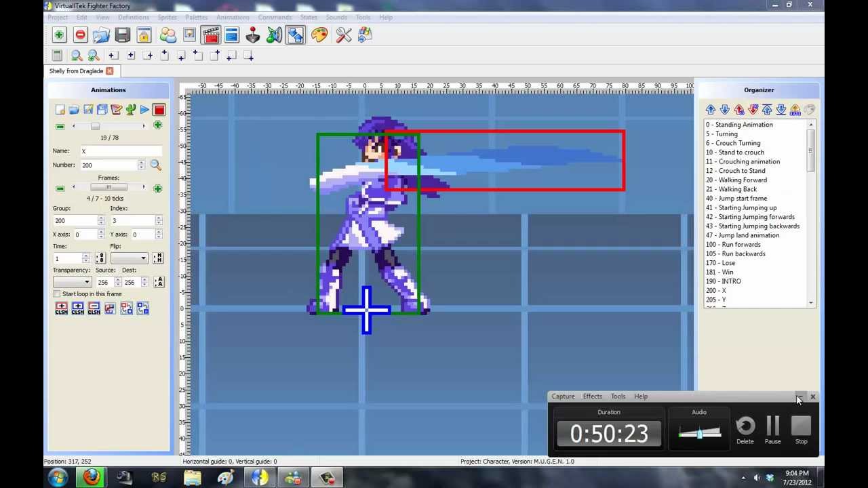
Task: Toggle the horizontal flip H button
Action: pyautogui.click(x=158, y=258)
